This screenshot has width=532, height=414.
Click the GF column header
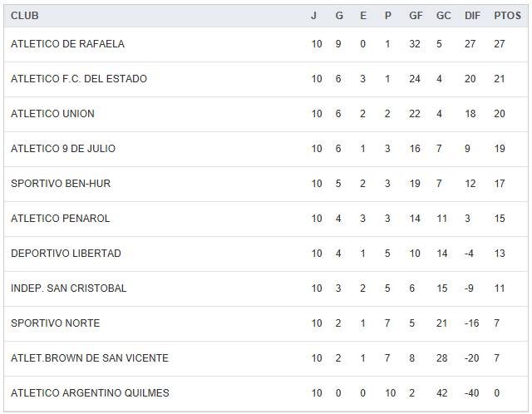[x=416, y=16]
